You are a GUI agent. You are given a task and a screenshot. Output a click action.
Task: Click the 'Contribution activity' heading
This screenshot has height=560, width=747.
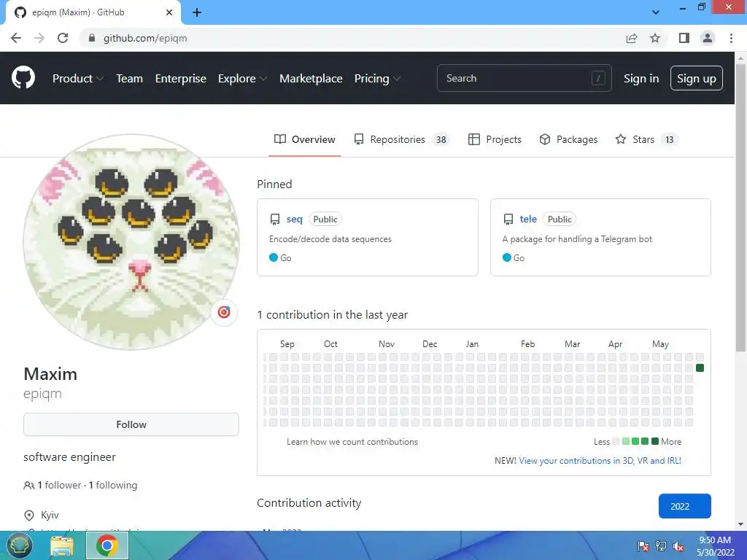point(309,503)
